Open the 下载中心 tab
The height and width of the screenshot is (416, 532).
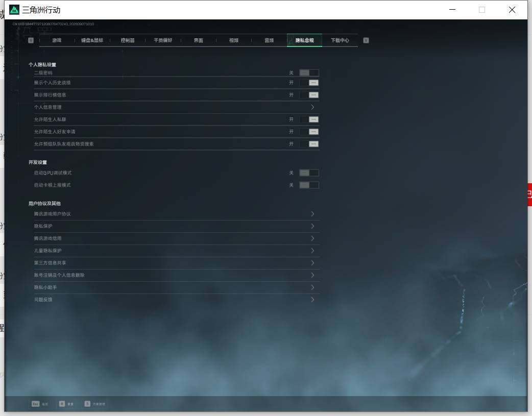pos(340,40)
